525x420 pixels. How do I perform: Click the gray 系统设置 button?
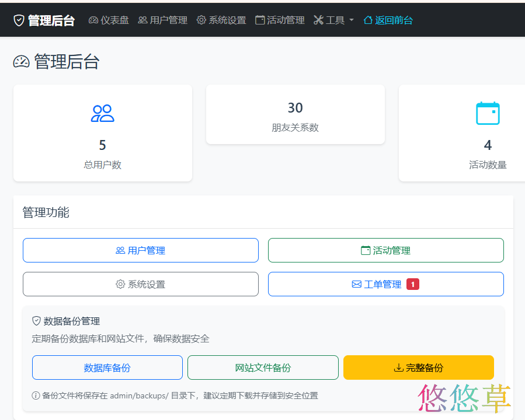pyautogui.click(x=141, y=284)
